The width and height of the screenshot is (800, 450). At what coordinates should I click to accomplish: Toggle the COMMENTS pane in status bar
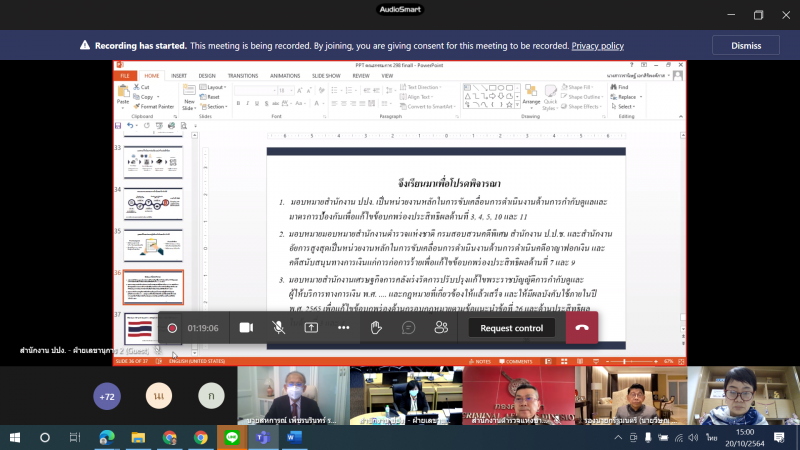(516, 361)
